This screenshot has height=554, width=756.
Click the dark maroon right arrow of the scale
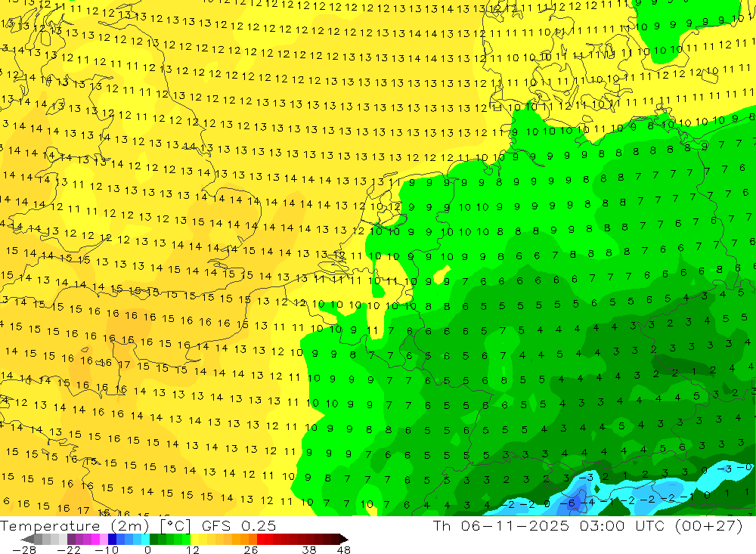(x=344, y=539)
